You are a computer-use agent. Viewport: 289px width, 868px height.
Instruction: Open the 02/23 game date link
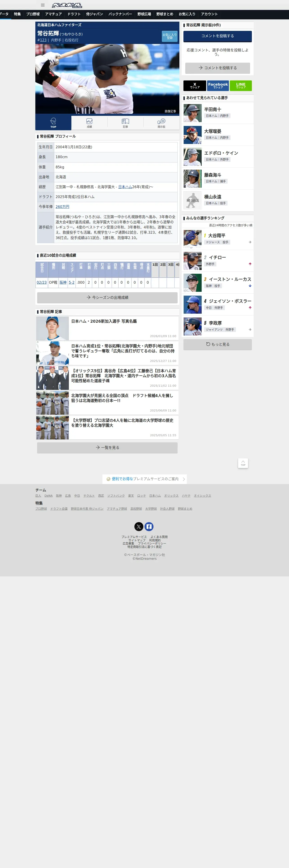click(42, 282)
